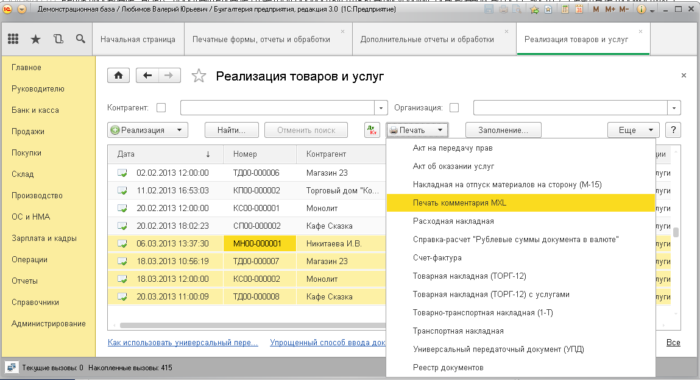Viewport: 700px width, 380px height.
Task: Add form to favorites with star outline
Action: point(199,76)
